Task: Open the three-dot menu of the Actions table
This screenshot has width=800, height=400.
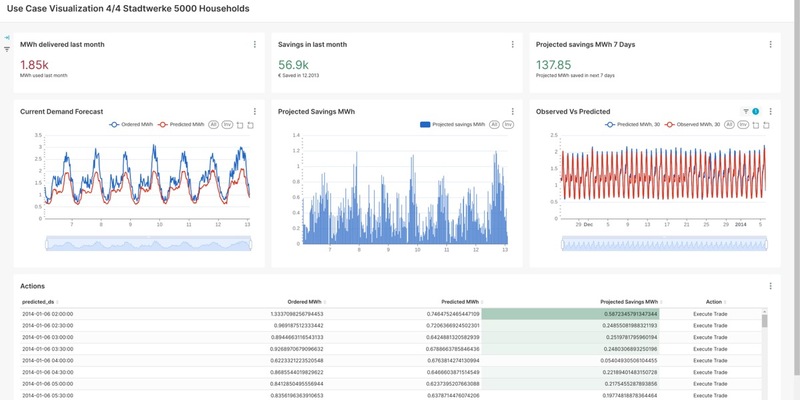Action: pos(770,286)
